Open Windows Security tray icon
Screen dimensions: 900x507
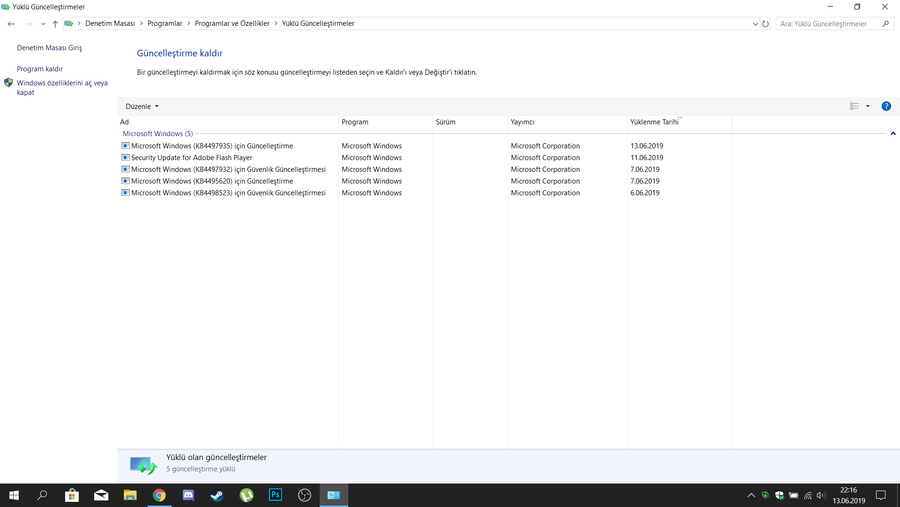(x=779, y=495)
